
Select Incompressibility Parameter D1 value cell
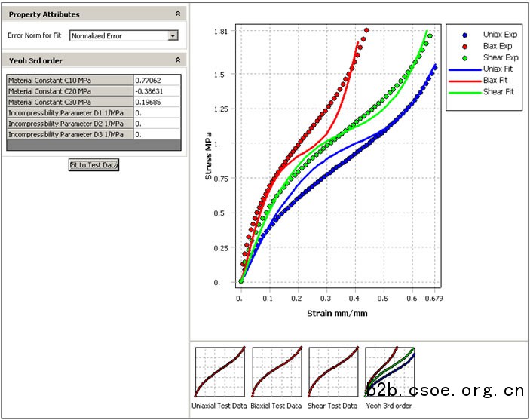coord(157,112)
